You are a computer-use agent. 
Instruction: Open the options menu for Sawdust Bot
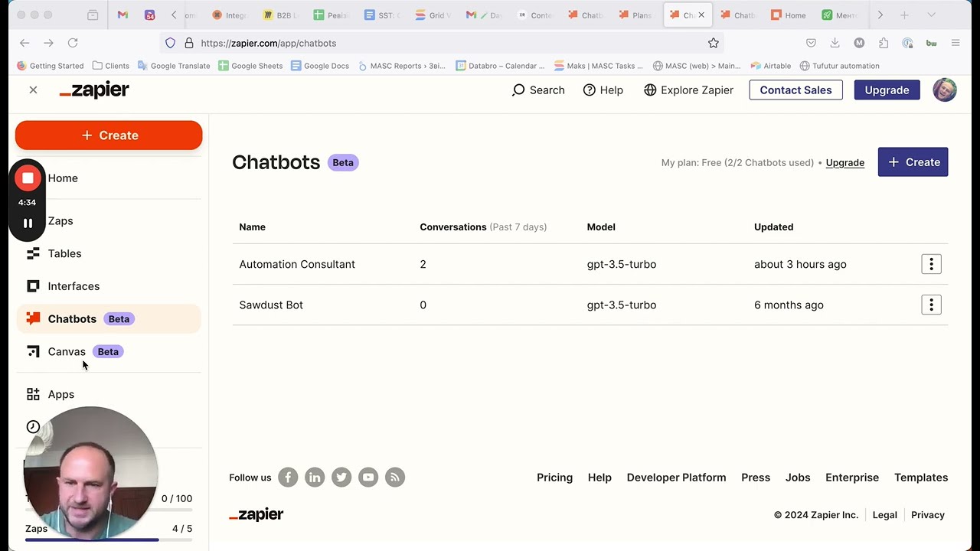tap(931, 305)
